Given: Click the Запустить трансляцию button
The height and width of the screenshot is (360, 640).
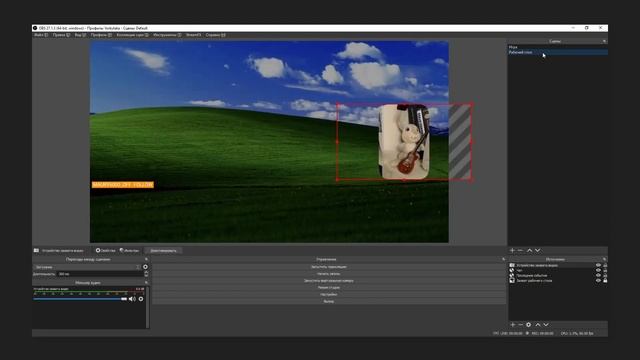Looking at the screenshot, I should (329, 267).
